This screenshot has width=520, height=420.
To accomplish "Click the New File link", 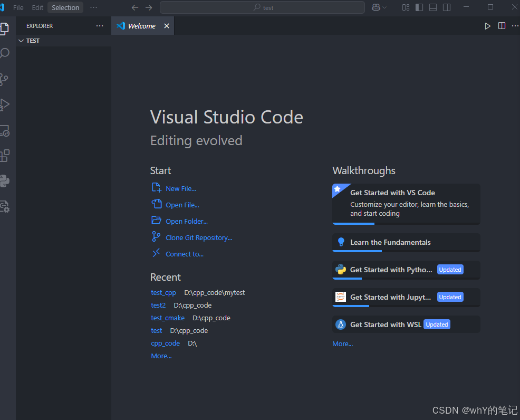I will 180,188.
